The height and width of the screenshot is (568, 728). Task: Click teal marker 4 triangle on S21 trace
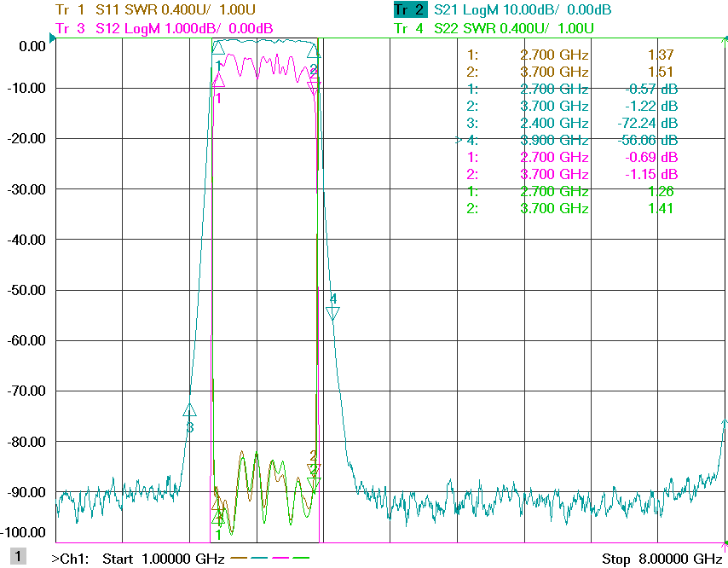coord(332,313)
